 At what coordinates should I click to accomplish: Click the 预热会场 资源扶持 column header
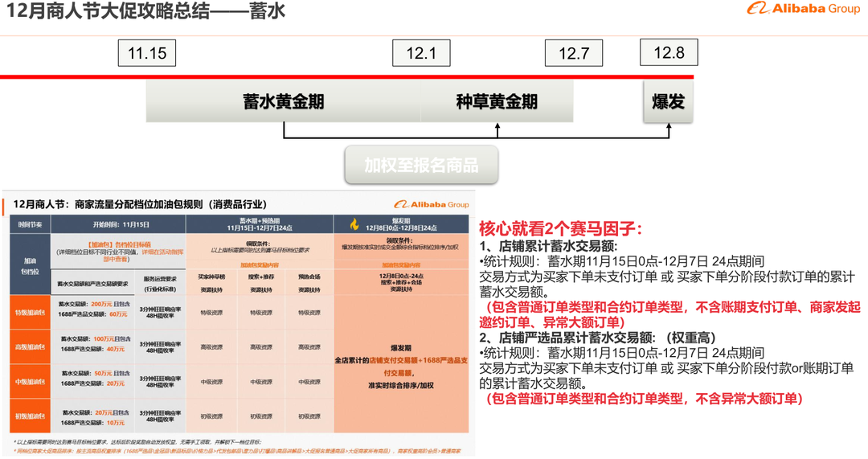(309, 283)
